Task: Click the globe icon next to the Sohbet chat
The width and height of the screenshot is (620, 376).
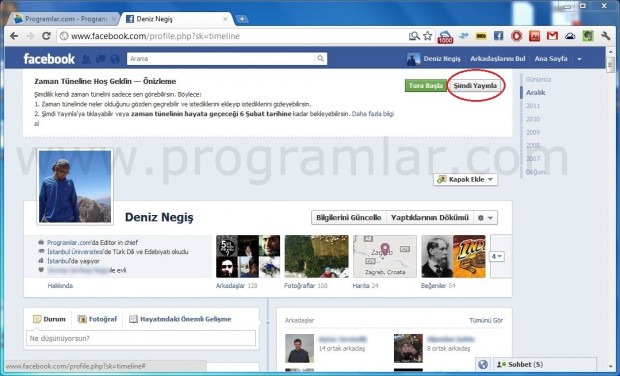Action: (483, 364)
